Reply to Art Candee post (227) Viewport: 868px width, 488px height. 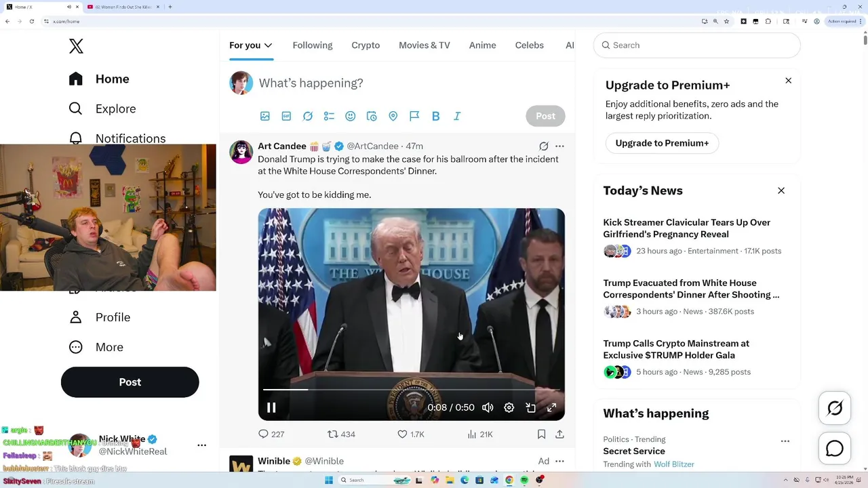[271, 434]
